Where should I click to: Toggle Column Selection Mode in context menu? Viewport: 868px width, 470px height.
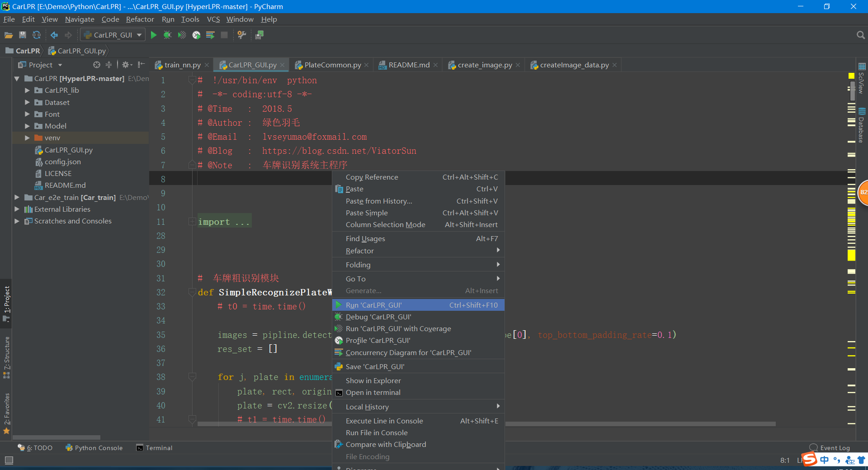pos(385,225)
